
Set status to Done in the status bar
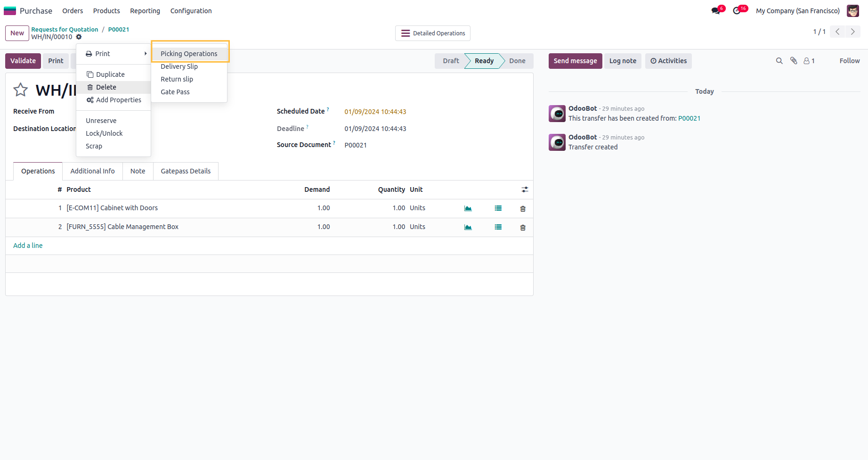(x=517, y=61)
